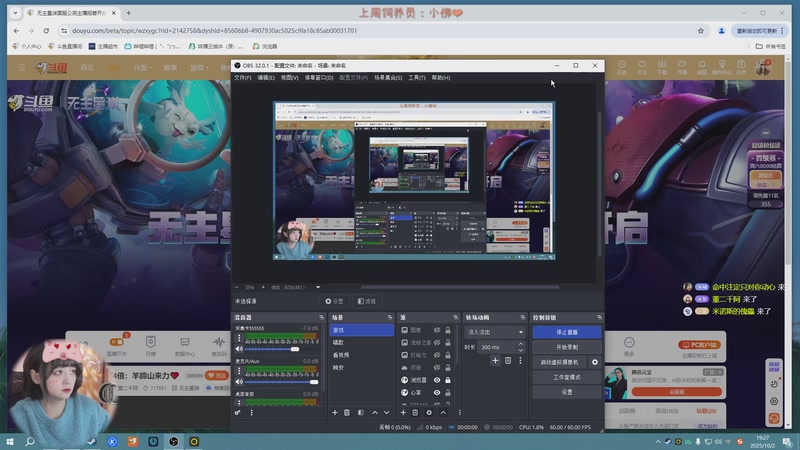Pop out the 转场动画 dock icon
Screen dimensions: 800x450
tap(522, 317)
